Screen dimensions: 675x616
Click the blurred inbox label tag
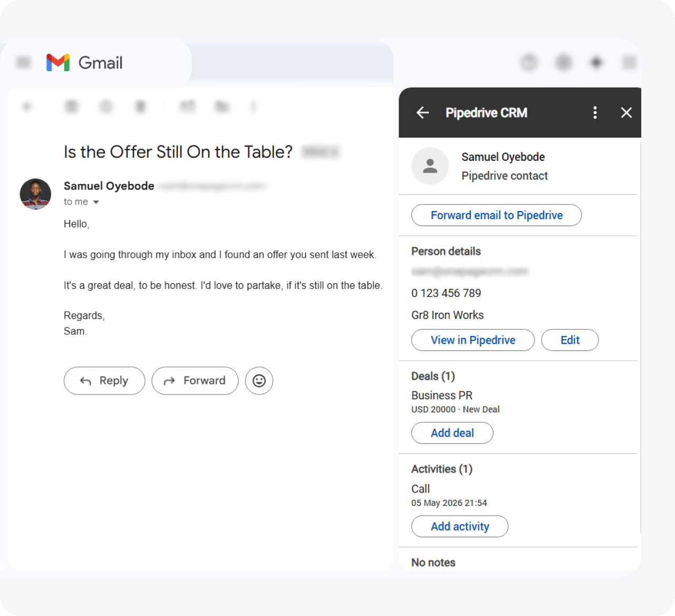click(x=321, y=152)
